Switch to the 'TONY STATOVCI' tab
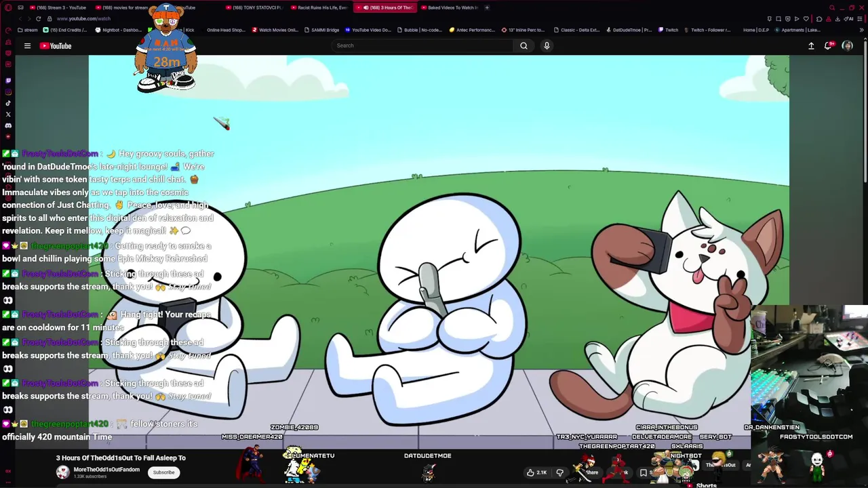868x488 pixels. pos(253,7)
